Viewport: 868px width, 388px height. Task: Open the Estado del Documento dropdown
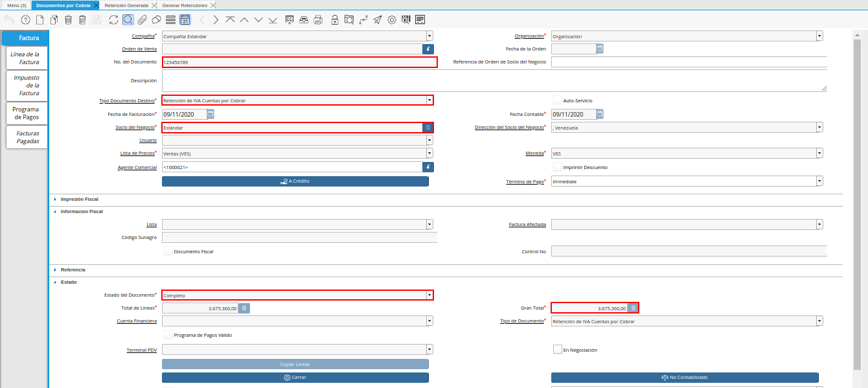pyautogui.click(x=429, y=295)
